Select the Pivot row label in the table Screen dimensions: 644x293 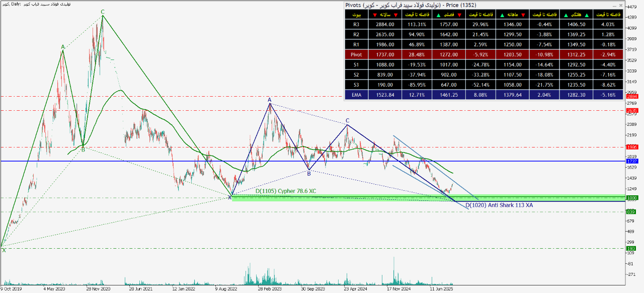tap(356, 54)
